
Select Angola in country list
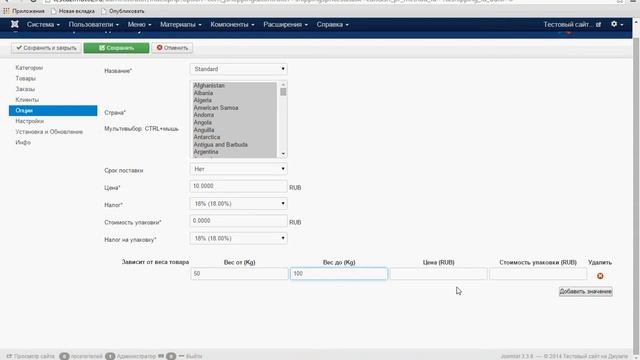pyautogui.click(x=234, y=122)
